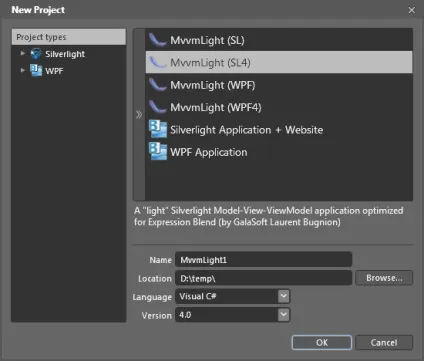Viewport: 424px width, 361px height.
Task: Click the Browse... button
Action: pos(384,278)
